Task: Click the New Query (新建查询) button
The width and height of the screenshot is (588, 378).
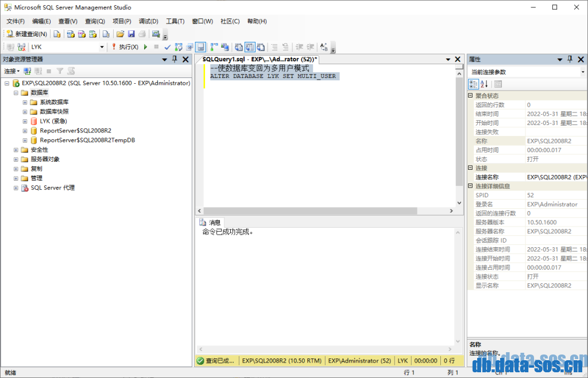Action: [26, 34]
